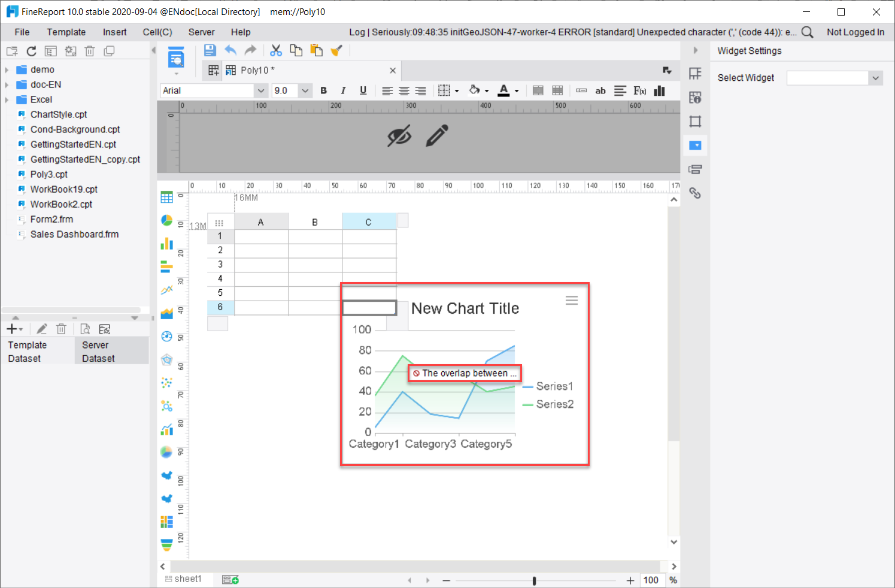This screenshot has height=588, width=895.
Task: Click the Insert Formula Fx icon
Action: (639, 90)
